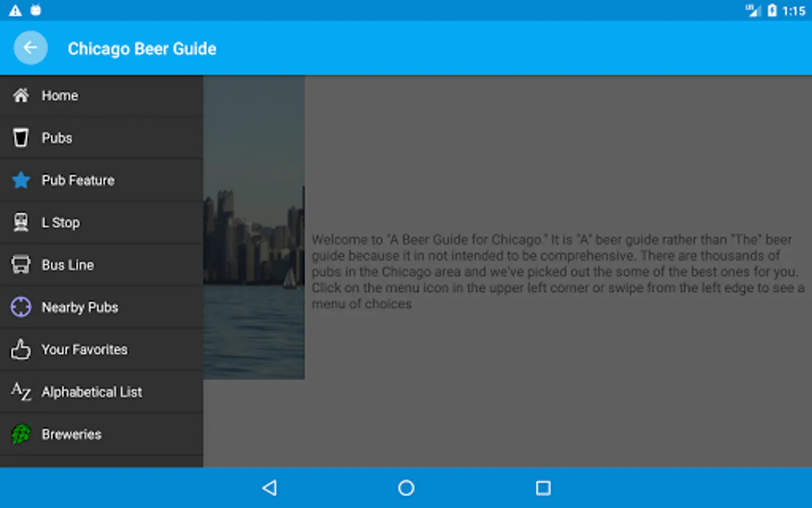Choose L Stop in the drawer
Screen dimensions: 812x508
(x=101, y=222)
